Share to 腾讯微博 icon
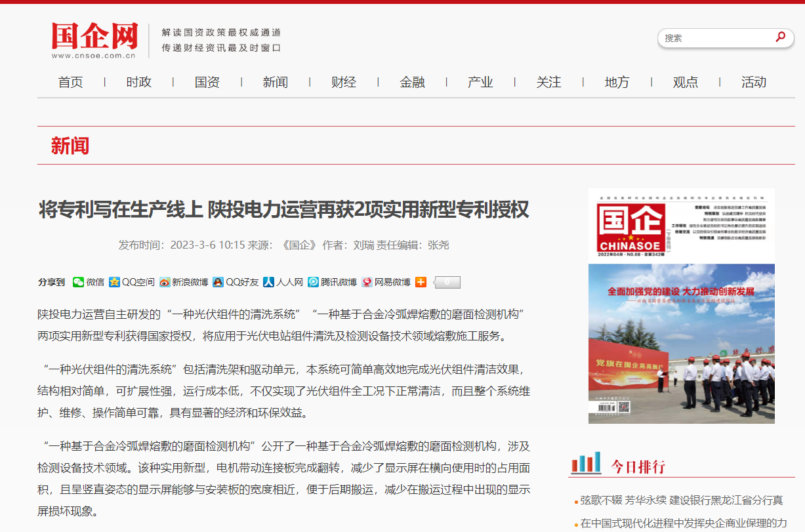The height and width of the screenshot is (532, 805). (x=314, y=282)
